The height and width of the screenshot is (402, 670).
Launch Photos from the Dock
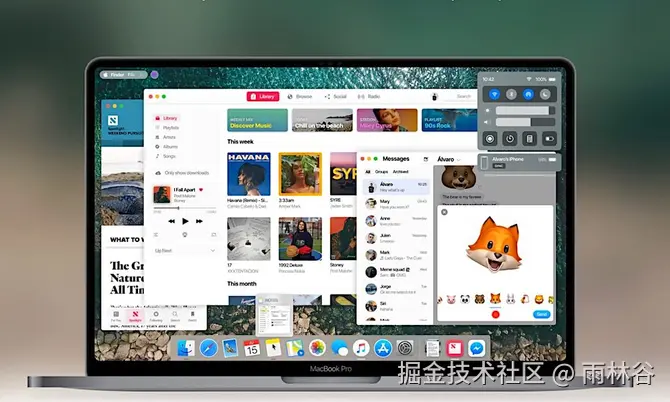click(317, 348)
